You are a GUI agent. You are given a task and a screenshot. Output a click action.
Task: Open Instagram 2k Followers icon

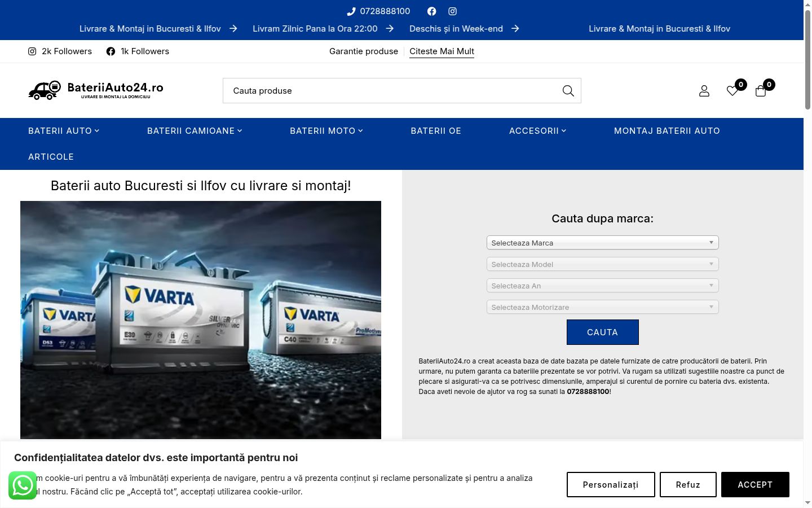[x=32, y=51]
